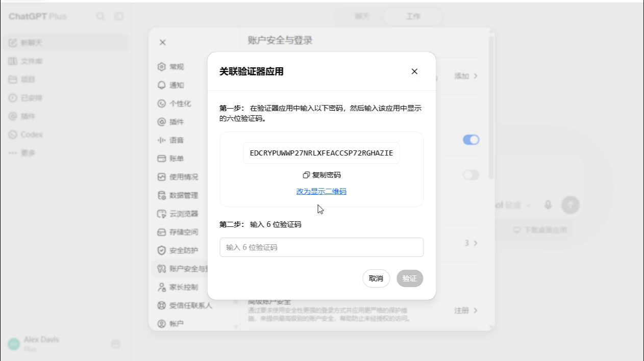The image size is (644, 361).
Task: Open 常规 settings gear icon
Action: 162,67
